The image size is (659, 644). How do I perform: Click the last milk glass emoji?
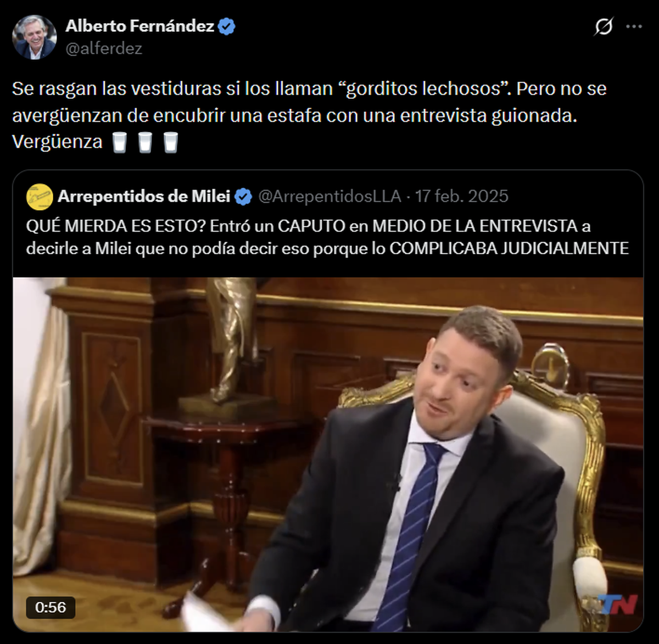(171, 142)
